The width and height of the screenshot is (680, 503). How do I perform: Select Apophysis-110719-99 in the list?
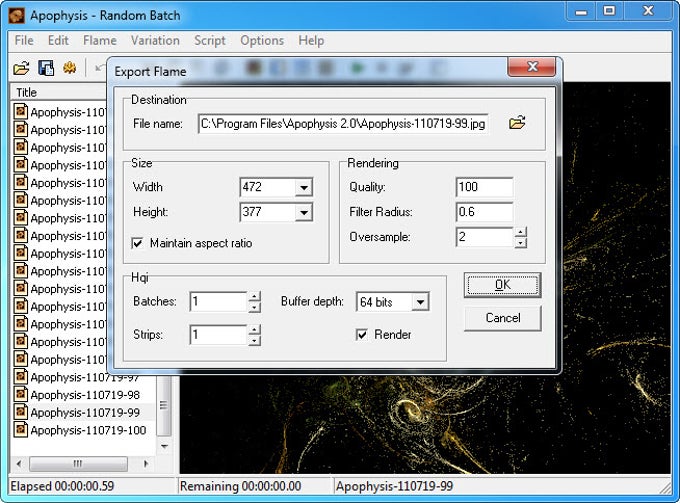[85, 412]
